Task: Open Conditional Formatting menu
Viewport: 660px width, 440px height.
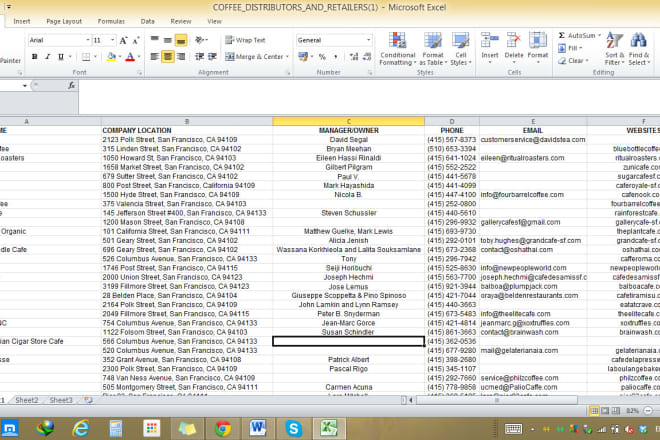Action: pyautogui.click(x=397, y=49)
